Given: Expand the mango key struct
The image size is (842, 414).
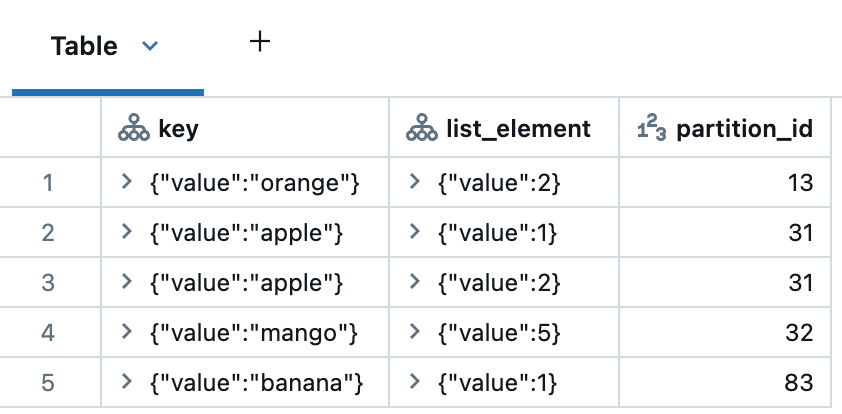Looking at the screenshot, I should (x=126, y=332).
